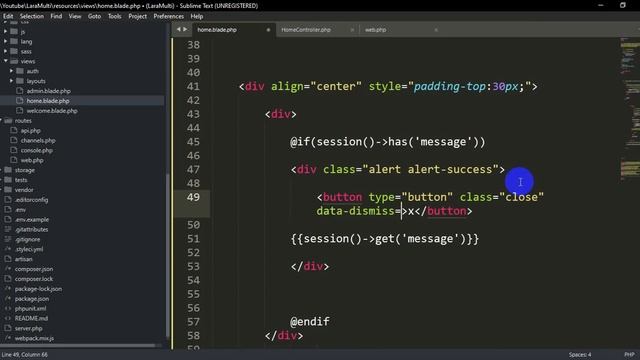
Task: Click the .env.example file icon
Action: pos(8,219)
